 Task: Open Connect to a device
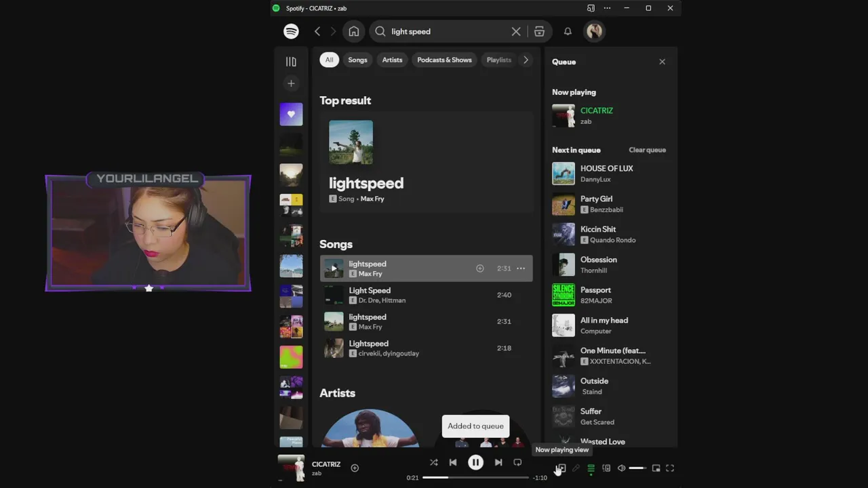tap(606, 468)
